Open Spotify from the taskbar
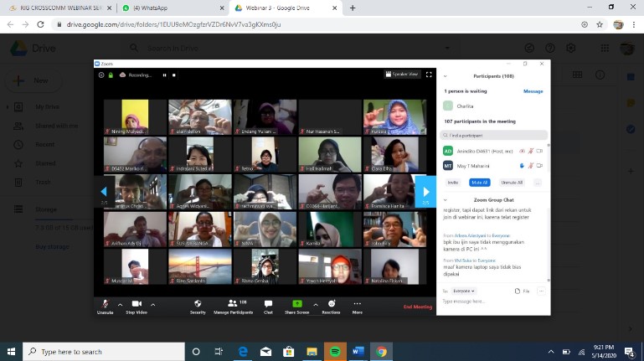The width and height of the screenshot is (644, 361). click(335, 352)
